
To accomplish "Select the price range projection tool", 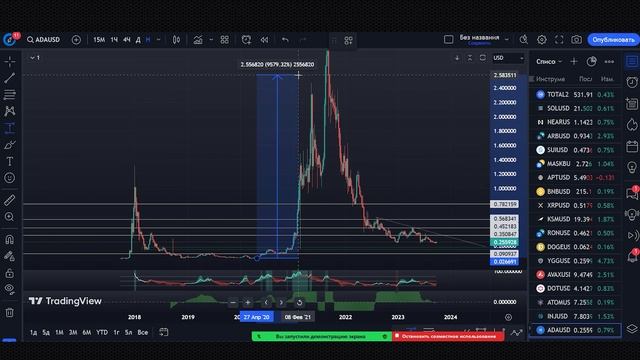I will pos(9,128).
